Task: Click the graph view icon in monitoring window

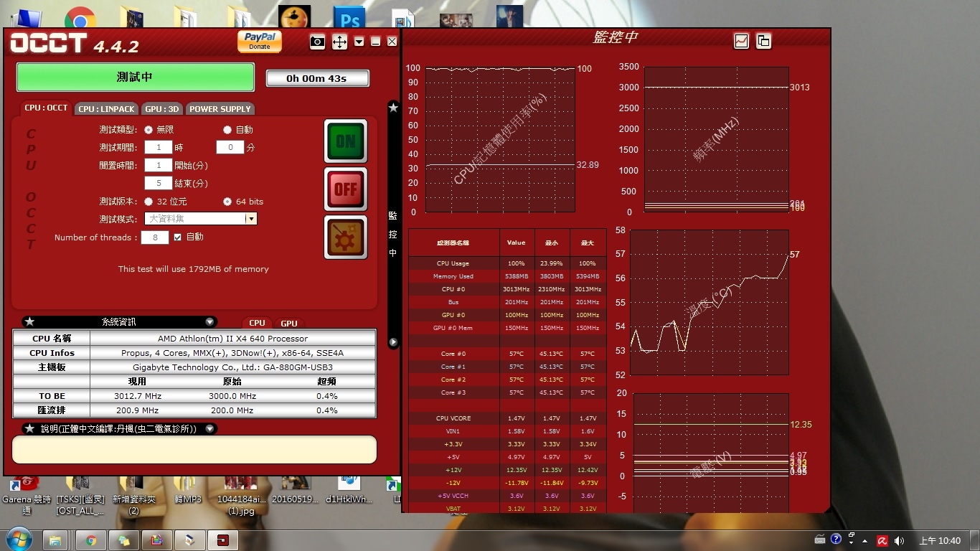Action: point(741,41)
